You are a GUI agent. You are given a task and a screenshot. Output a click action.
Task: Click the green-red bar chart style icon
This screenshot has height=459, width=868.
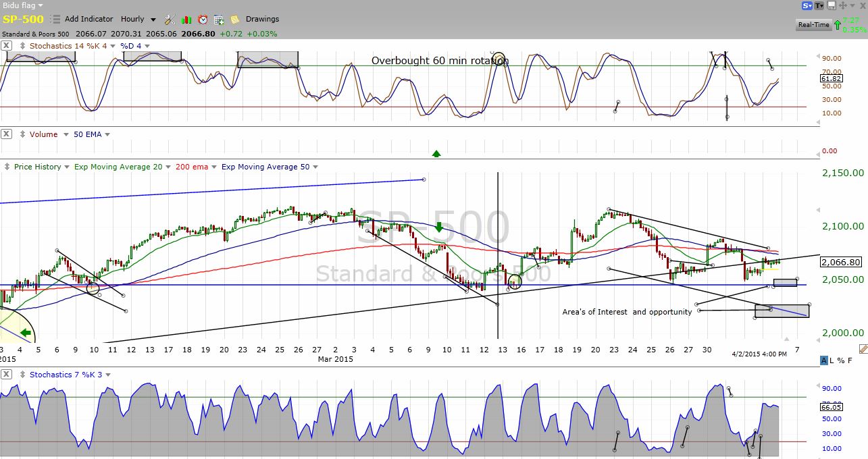pyautogui.click(x=186, y=20)
